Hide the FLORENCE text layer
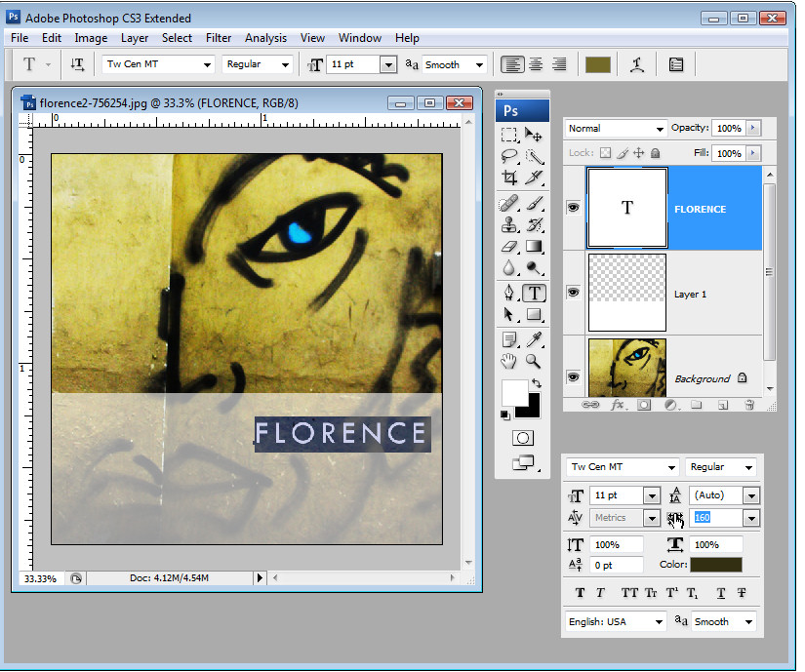 click(573, 207)
